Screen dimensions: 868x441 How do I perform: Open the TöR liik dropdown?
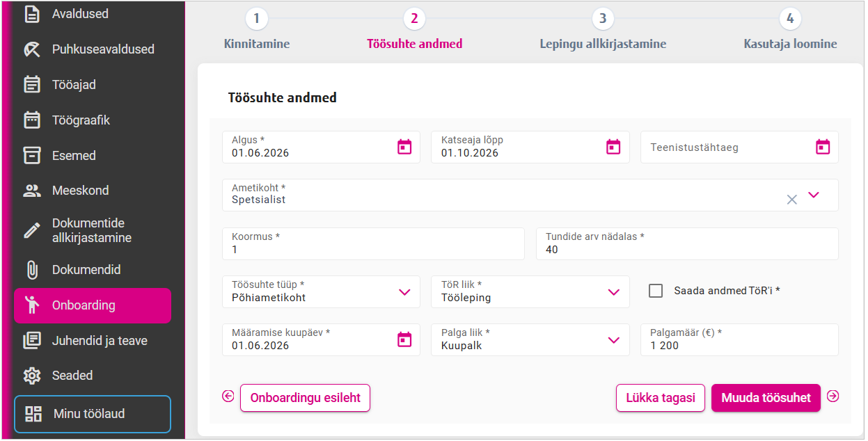tap(613, 292)
